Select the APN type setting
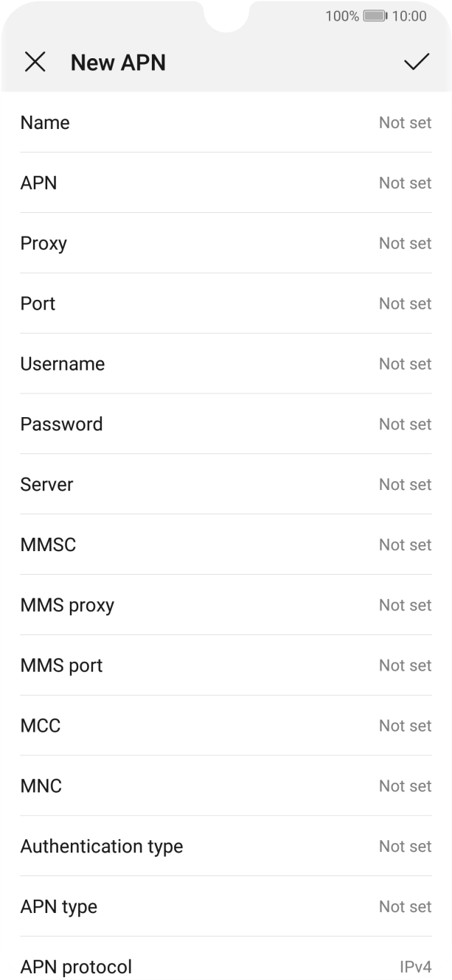Image resolution: width=452 pixels, height=980 pixels. point(226,908)
